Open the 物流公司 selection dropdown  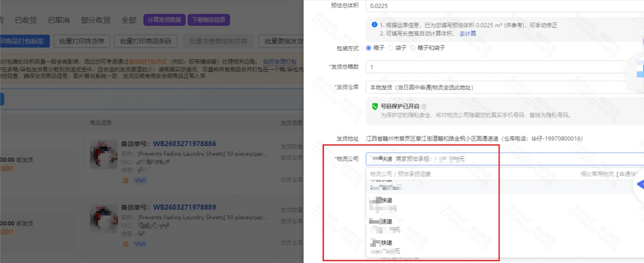tap(505, 159)
